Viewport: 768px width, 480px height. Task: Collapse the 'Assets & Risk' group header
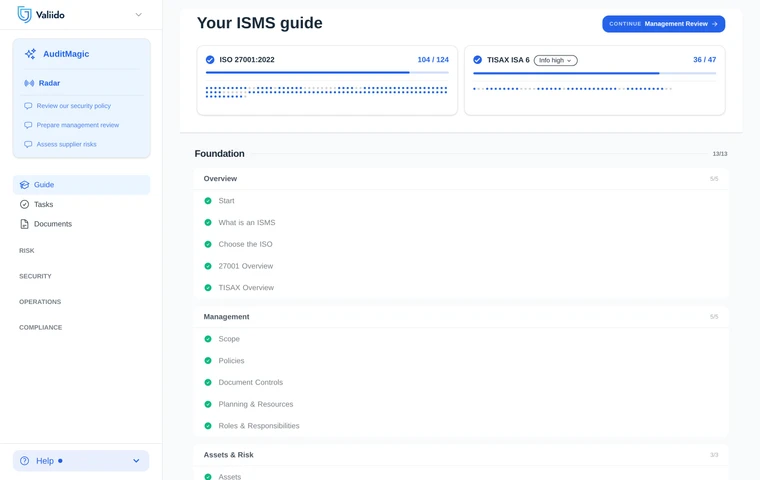(x=461, y=455)
